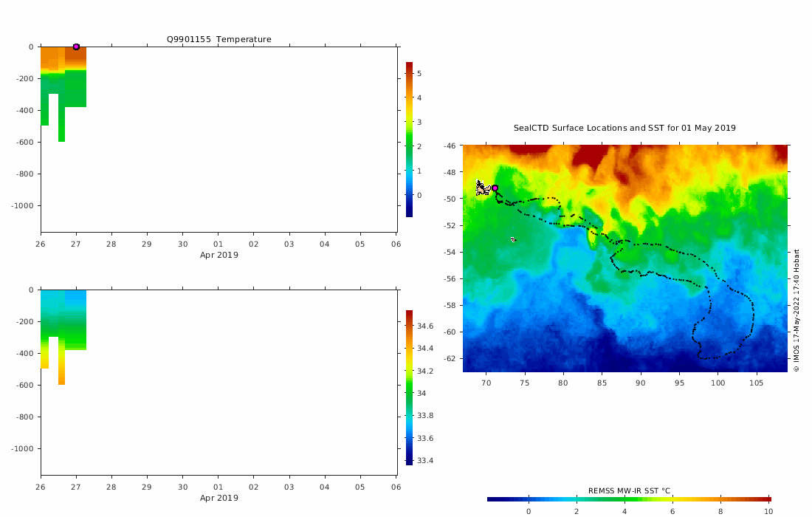Click the temperature colorbar beside top plot
The image size is (812, 517).
[409, 140]
